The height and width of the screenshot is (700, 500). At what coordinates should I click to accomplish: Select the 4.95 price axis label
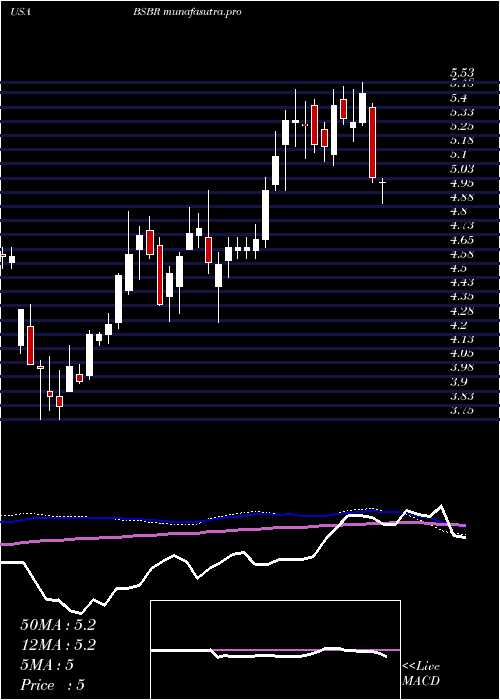pos(462,183)
